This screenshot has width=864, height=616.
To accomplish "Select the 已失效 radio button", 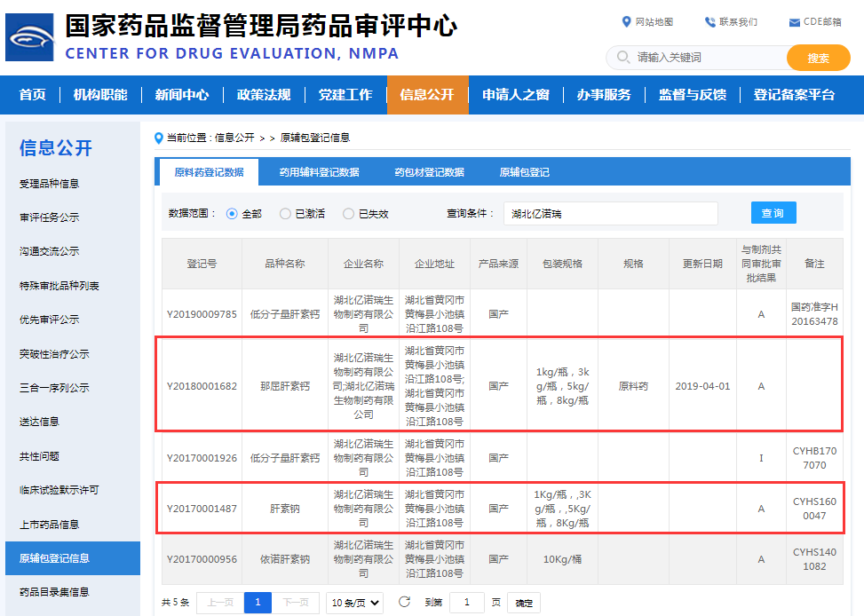I will [x=349, y=214].
